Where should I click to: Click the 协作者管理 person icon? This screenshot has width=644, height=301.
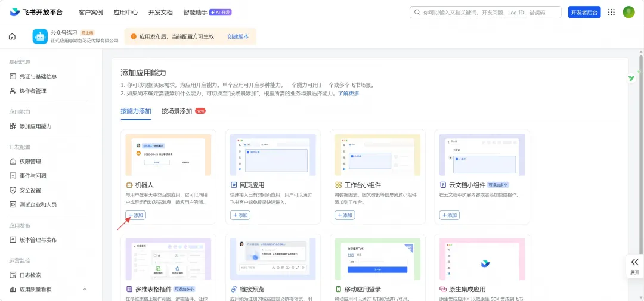point(13,91)
